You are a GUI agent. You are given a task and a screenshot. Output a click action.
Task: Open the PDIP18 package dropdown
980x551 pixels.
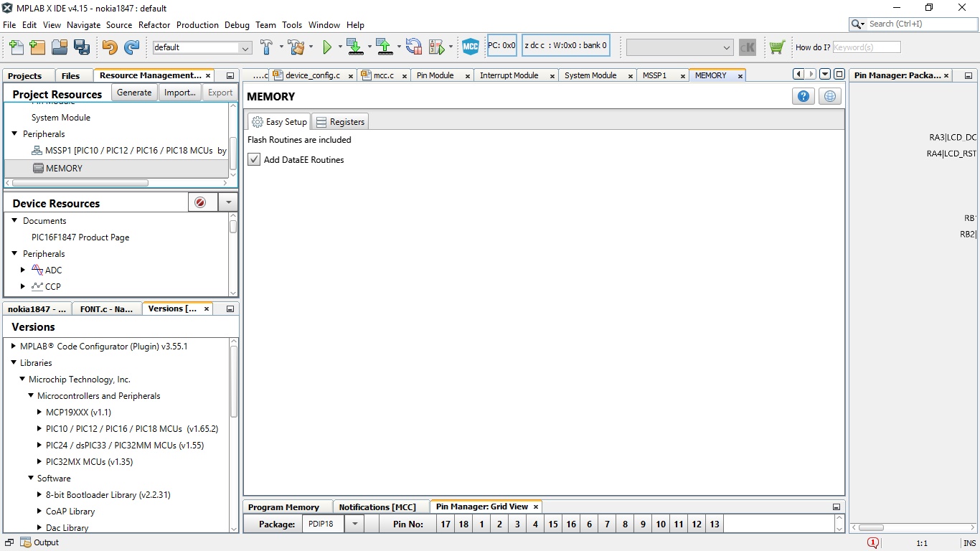354,524
